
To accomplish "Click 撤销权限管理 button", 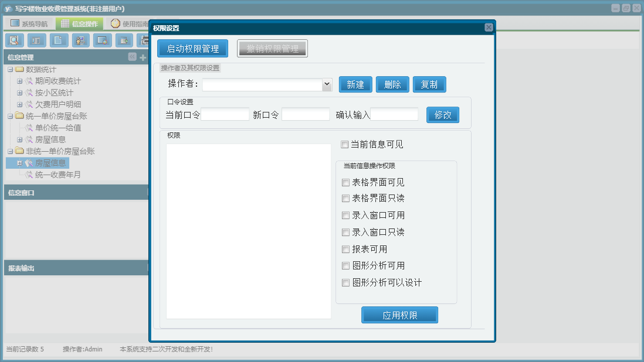I will pos(272,49).
